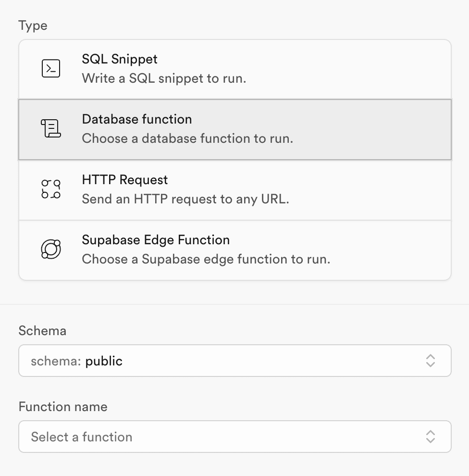Click the Schema dropdown chevron arrows icon
The height and width of the screenshot is (476, 469).
tap(431, 361)
